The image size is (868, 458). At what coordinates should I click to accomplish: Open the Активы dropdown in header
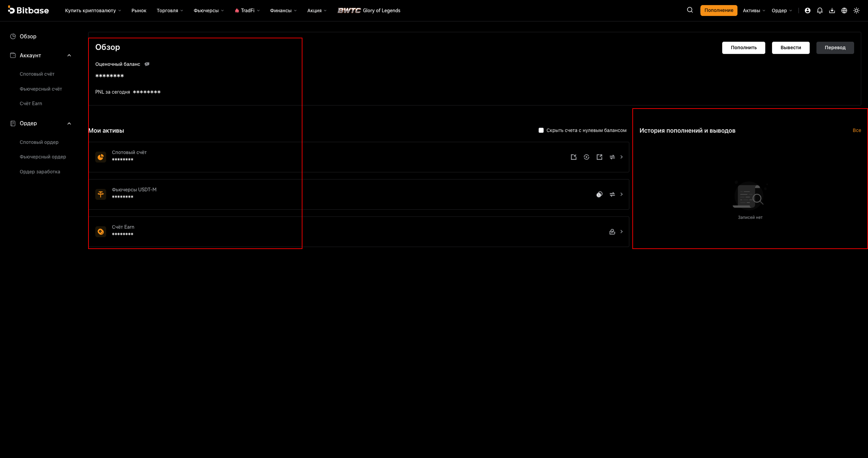pyautogui.click(x=754, y=11)
